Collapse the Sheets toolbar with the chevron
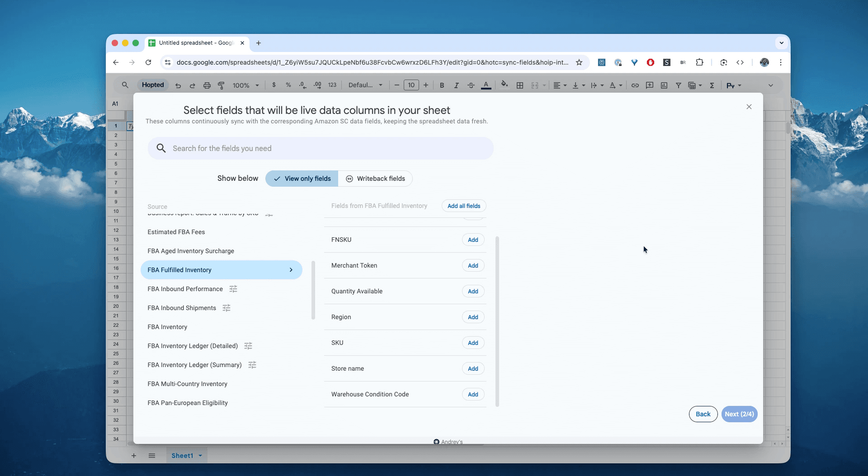Screen dimensions: 868x476 click(771, 85)
